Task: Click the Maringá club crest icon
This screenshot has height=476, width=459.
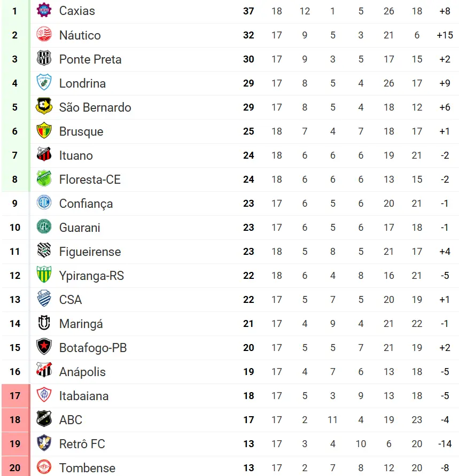Action: 44,323
